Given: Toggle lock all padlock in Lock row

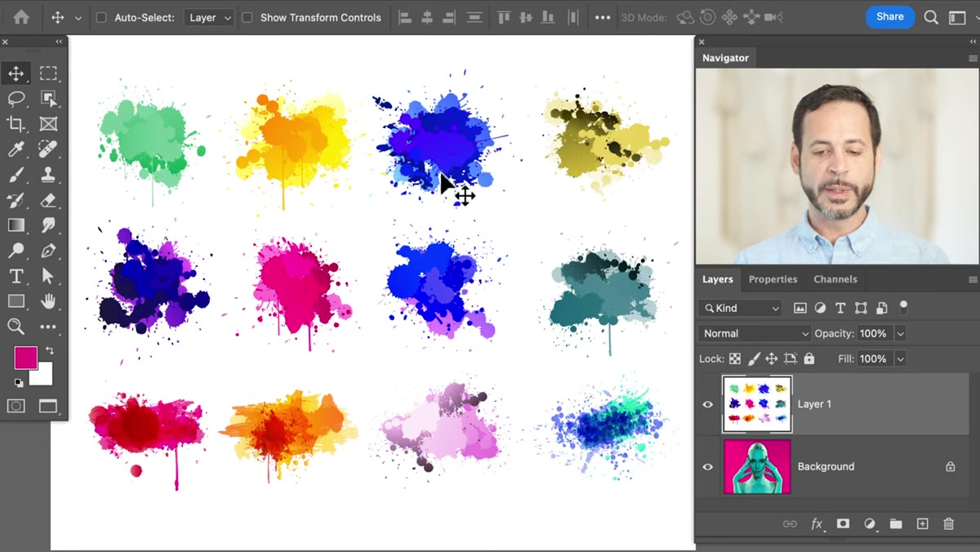Looking at the screenshot, I should 809,358.
